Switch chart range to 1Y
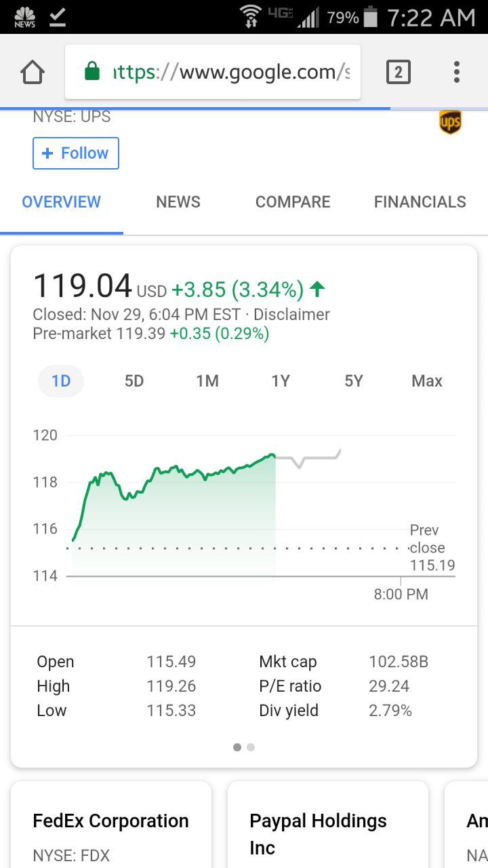Viewport: 488px width, 868px height. [x=281, y=381]
